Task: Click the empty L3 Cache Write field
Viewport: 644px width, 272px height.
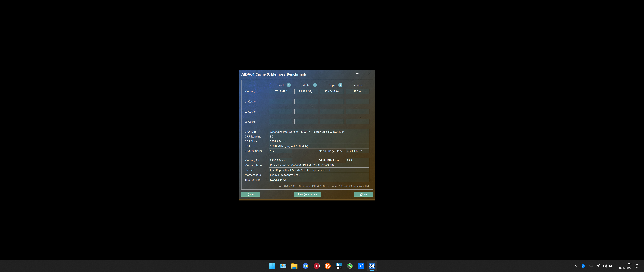Action: pyautogui.click(x=306, y=122)
